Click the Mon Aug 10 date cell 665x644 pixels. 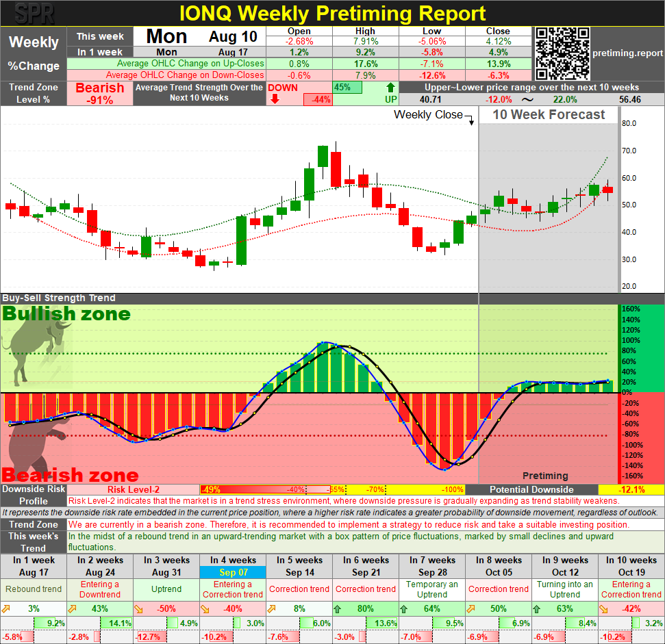click(200, 36)
